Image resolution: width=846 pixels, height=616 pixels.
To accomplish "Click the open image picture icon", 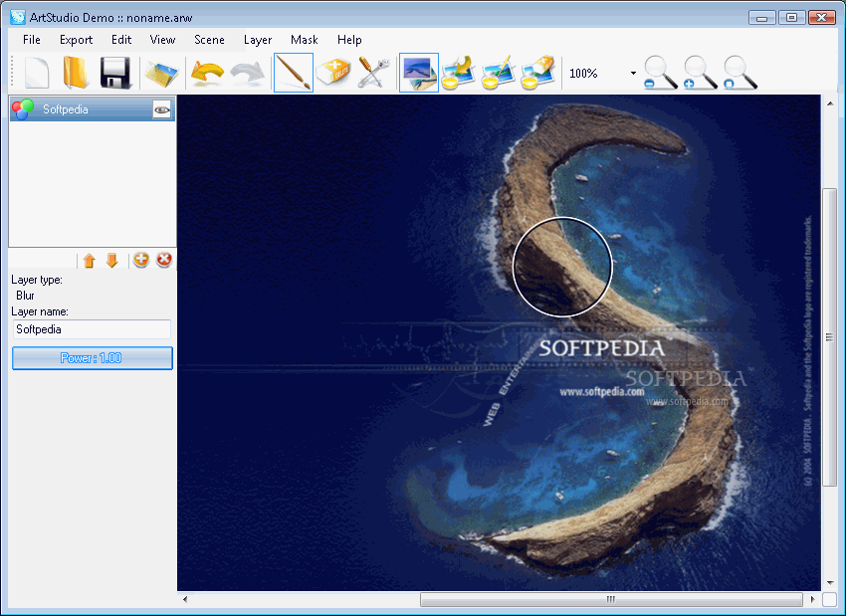I will 161,75.
